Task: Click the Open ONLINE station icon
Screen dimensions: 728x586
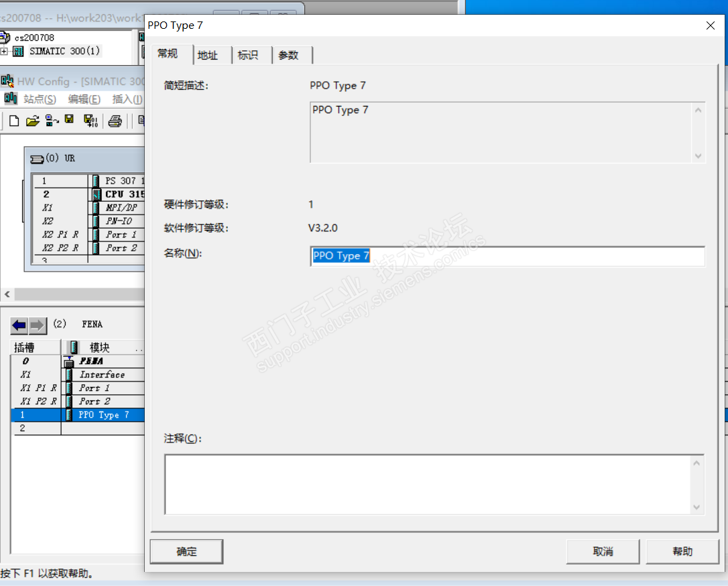Action: (x=52, y=121)
